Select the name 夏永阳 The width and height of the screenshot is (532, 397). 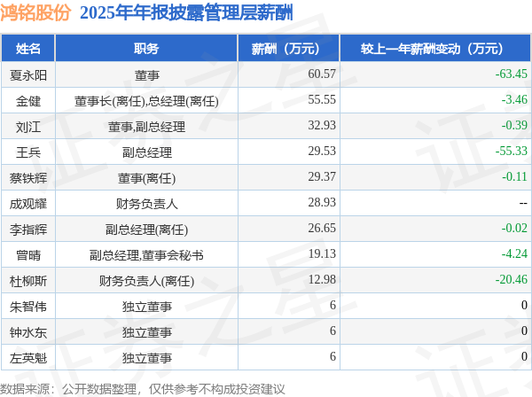(28, 75)
